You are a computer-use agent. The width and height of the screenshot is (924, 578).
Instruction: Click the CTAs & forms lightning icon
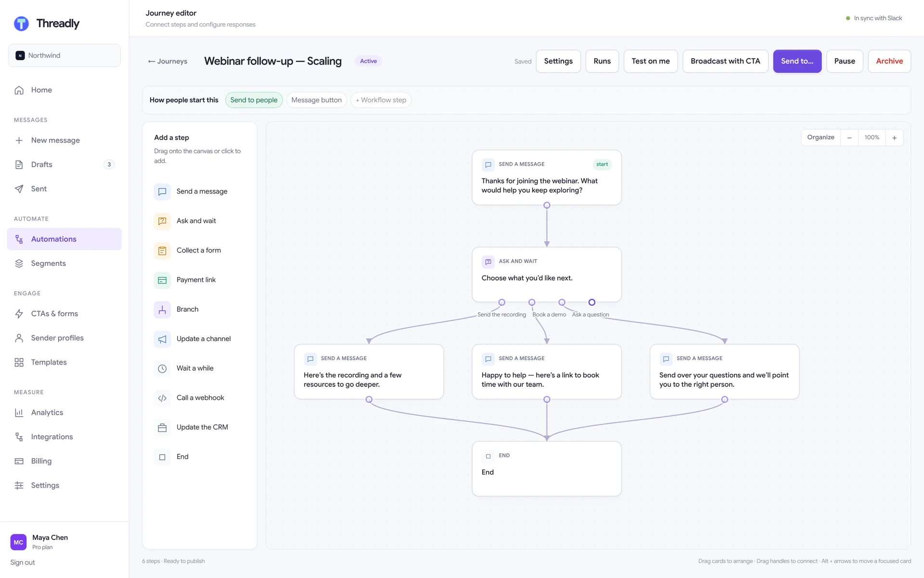(x=19, y=314)
